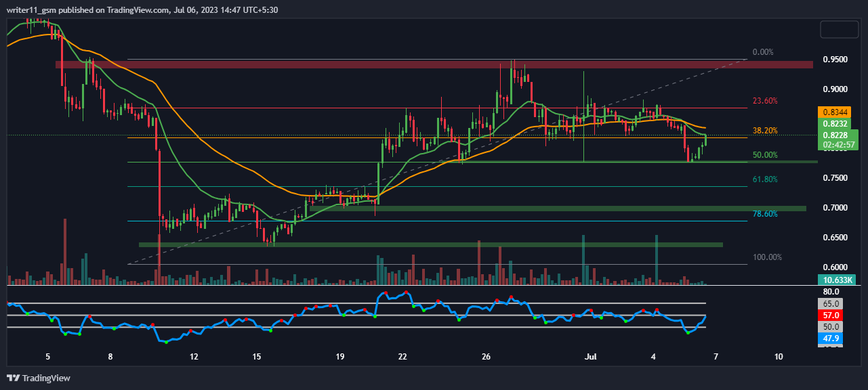Select the 0.00% Fibonacci level label
This screenshot has width=868, height=390.
[763, 52]
